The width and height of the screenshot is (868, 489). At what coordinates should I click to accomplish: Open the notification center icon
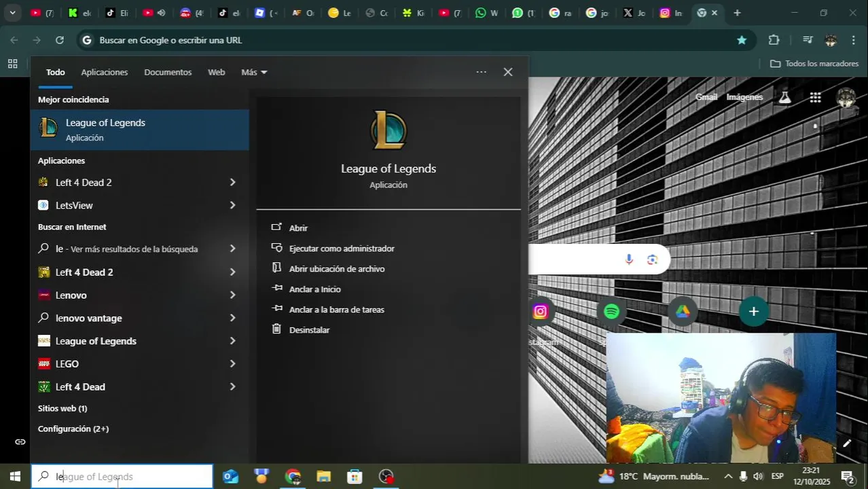(x=848, y=477)
